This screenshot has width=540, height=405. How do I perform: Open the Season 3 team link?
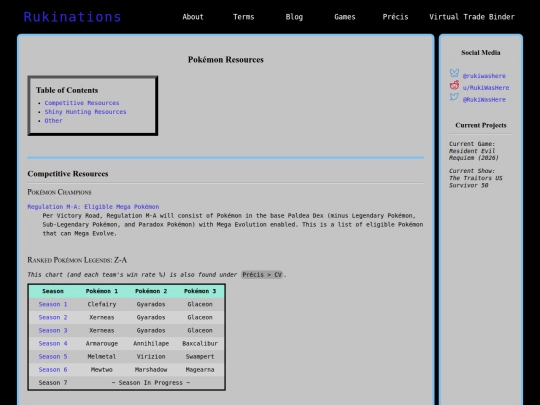pyautogui.click(x=53, y=331)
